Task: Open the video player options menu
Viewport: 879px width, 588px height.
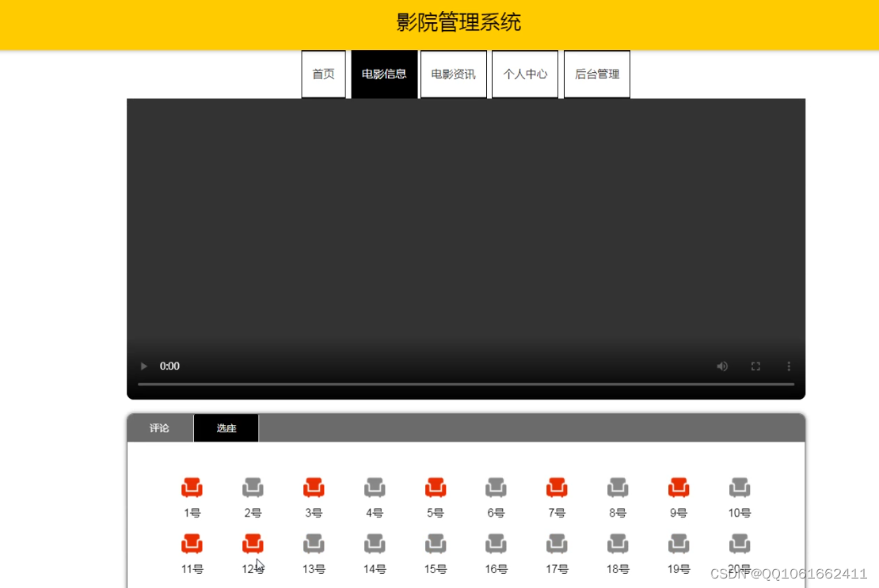Action: click(x=789, y=366)
